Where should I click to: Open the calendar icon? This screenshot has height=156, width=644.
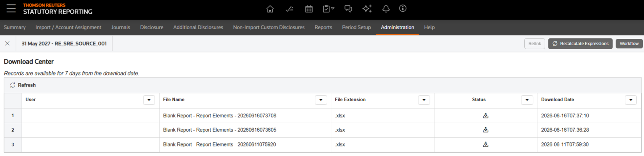(309, 9)
